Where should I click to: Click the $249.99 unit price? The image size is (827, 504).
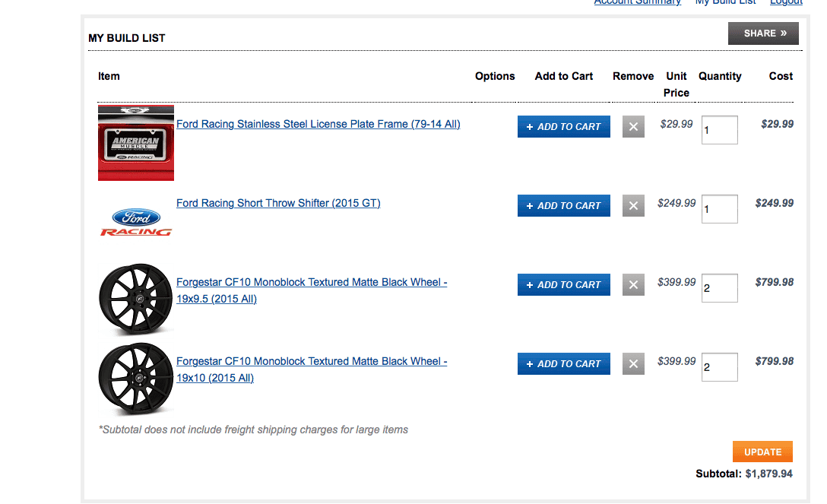[676, 203]
